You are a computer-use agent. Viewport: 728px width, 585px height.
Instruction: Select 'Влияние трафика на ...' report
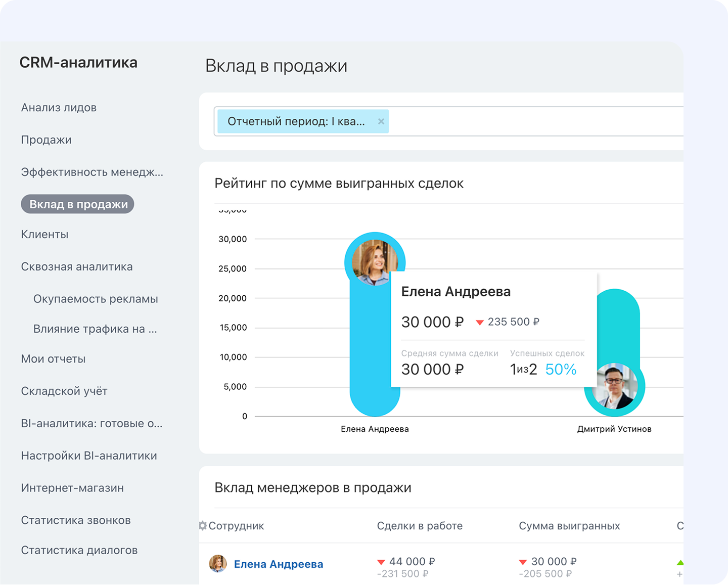pyautogui.click(x=95, y=329)
